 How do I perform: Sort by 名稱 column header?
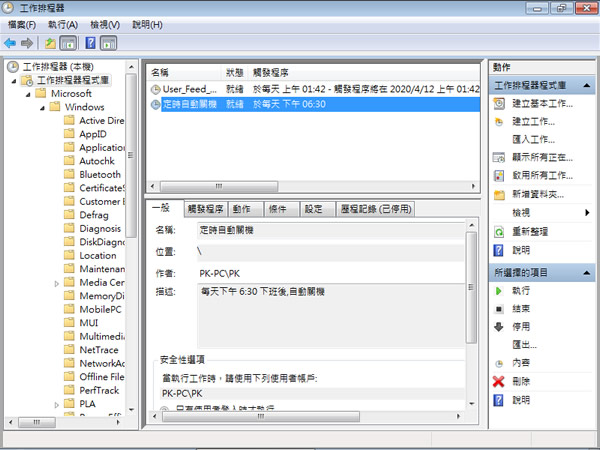183,73
